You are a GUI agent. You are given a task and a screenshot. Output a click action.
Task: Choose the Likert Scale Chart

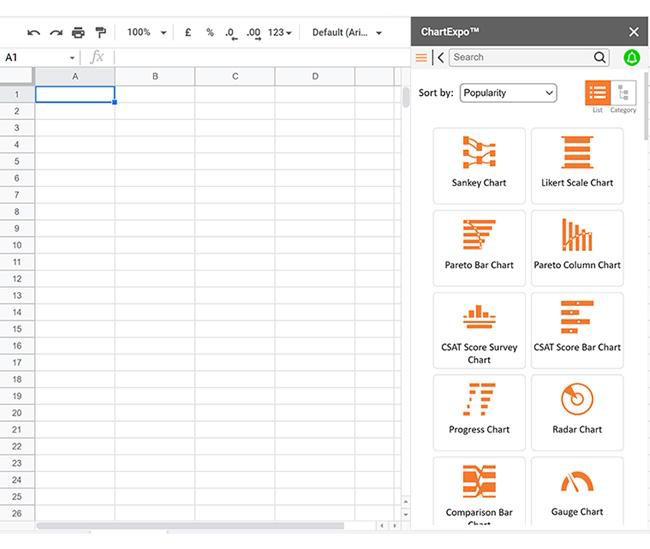pyautogui.click(x=577, y=166)
